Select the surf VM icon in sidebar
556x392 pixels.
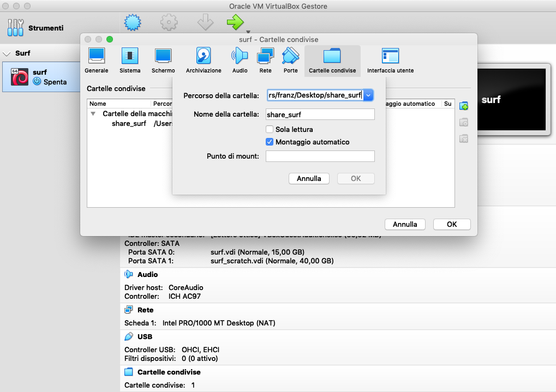pos(20,77)
